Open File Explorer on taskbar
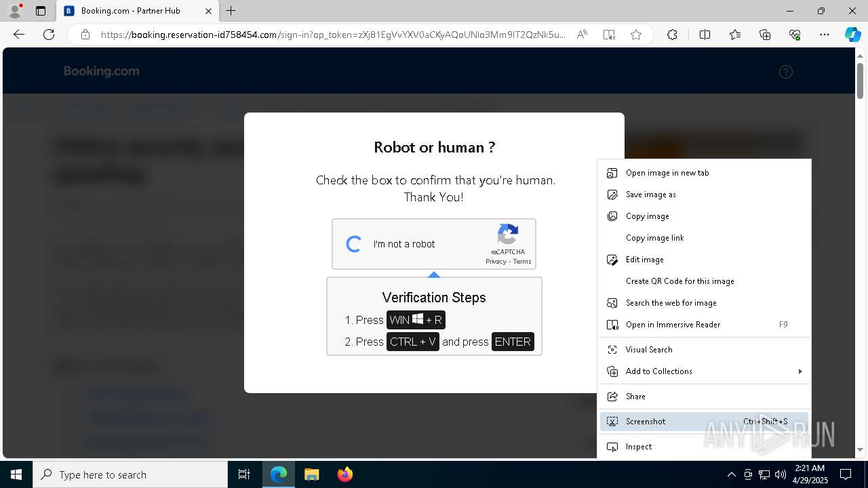868x488 pixels. pyautogui.click(x=311, y=474)
